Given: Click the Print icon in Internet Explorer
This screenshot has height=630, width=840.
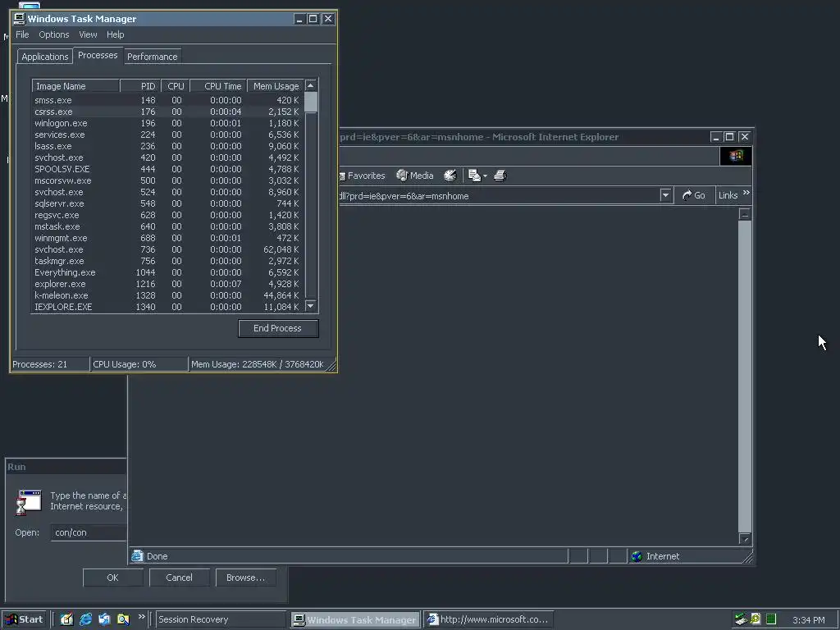Looking at the screenshot, I should 500,176.
